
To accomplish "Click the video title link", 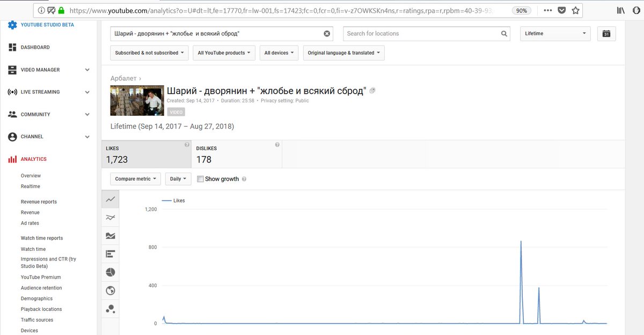I will pyautogui.click(x=266, y=91).
